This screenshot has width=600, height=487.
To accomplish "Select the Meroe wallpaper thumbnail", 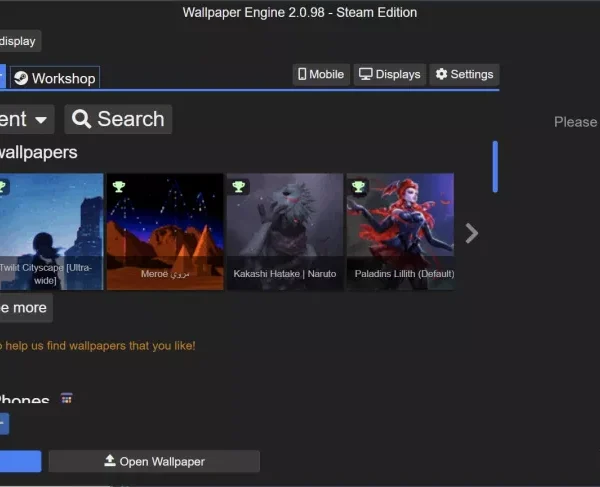I will click(x=165, y=230).
